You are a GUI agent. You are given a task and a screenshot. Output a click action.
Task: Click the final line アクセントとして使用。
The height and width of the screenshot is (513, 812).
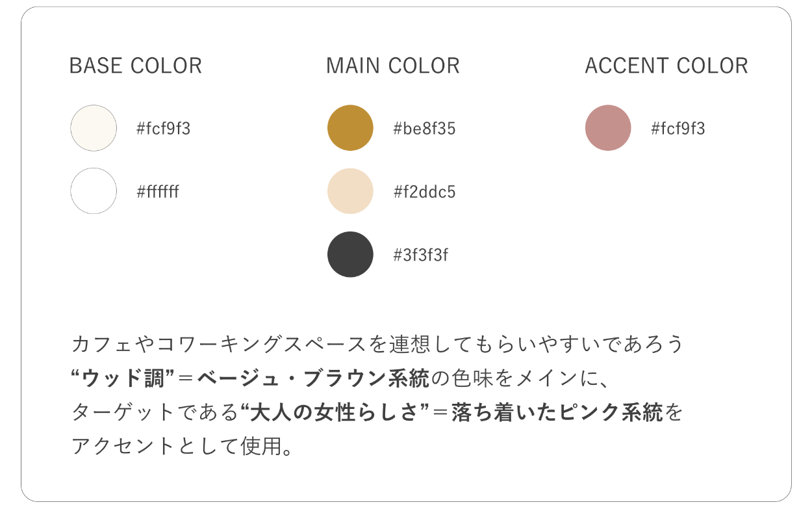click(x=182, y=447)
